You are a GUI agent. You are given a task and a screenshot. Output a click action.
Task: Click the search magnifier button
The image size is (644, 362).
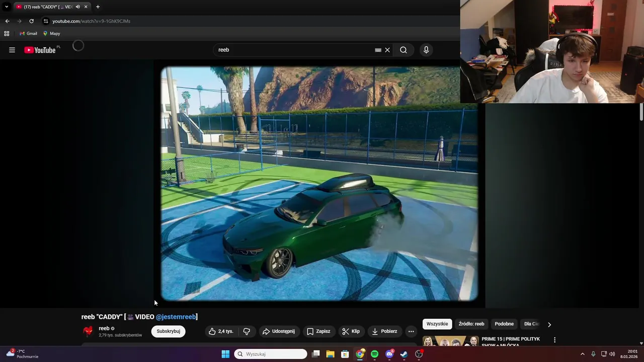tap(404, 50)
